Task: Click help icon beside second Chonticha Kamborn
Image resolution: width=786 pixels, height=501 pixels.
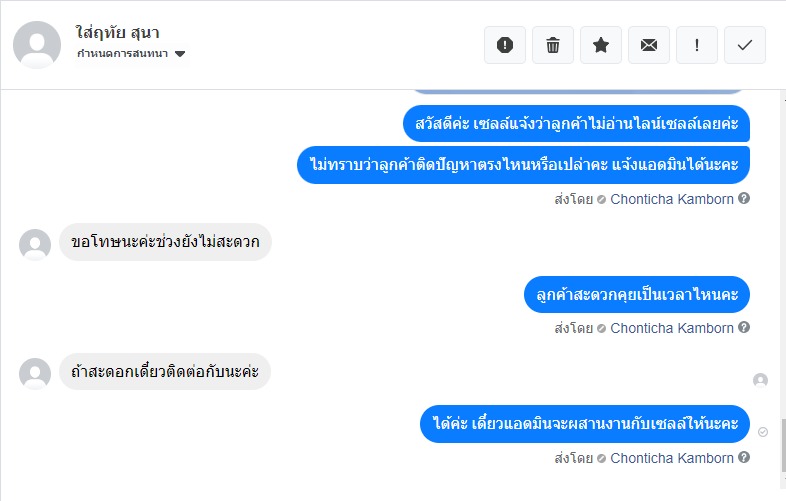Action: pos(744,328)
